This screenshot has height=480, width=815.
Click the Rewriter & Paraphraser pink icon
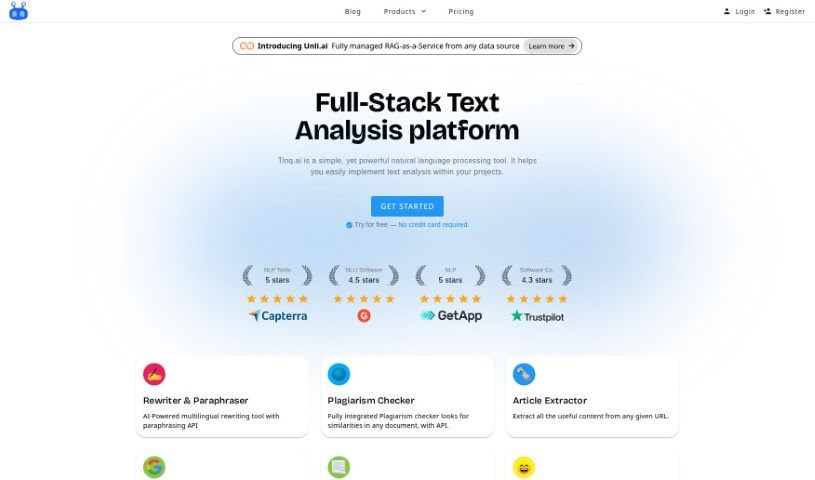(x=154, y=374)
